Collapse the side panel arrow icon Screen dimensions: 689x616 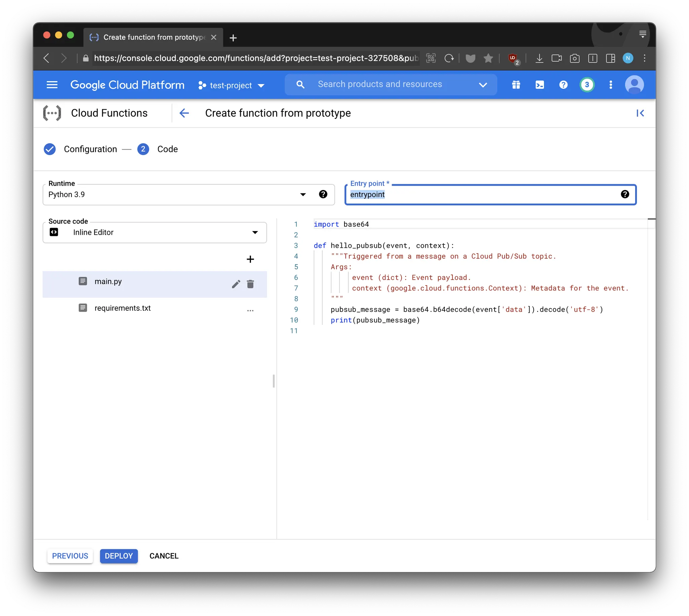pos(640,113)
